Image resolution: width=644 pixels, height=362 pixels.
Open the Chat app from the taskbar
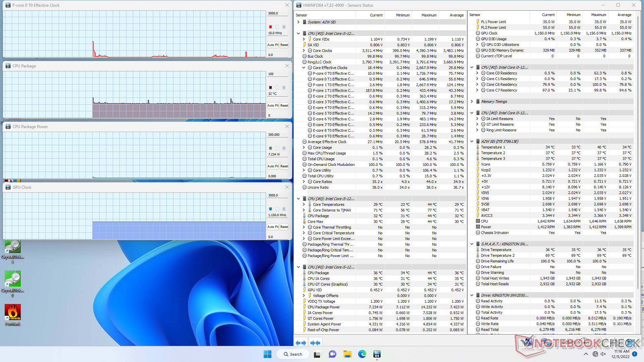coord(332,354)
